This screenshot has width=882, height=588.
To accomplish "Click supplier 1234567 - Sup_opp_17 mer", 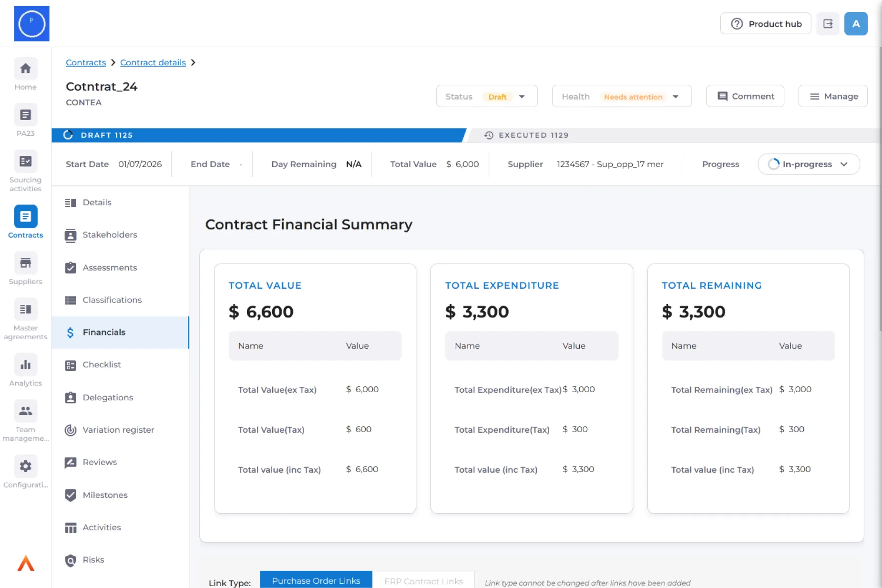I will (610, 164).
